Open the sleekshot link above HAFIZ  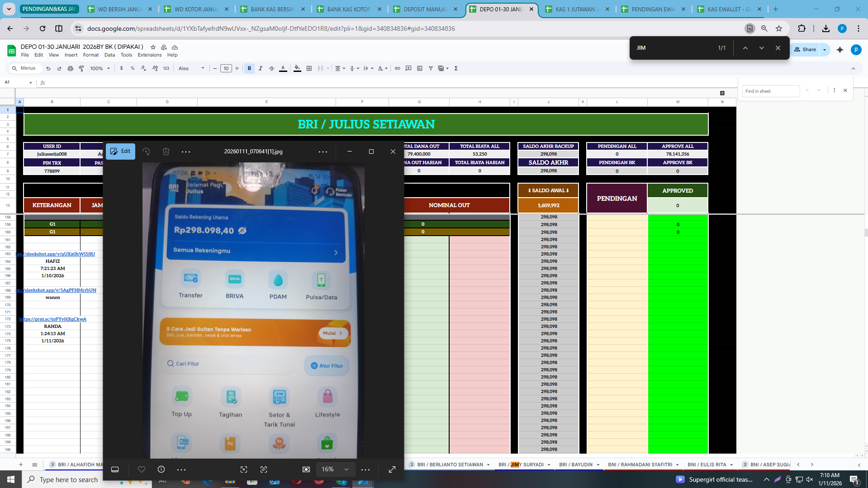[56, 254]
